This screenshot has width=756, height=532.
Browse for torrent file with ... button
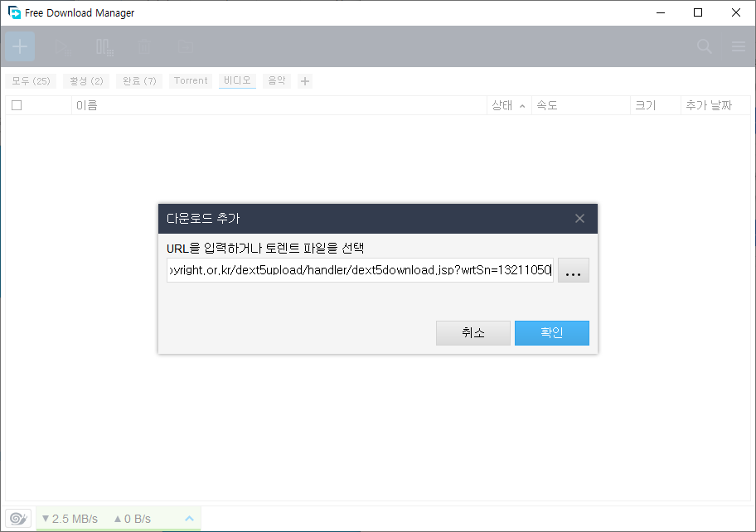(574, 270)
